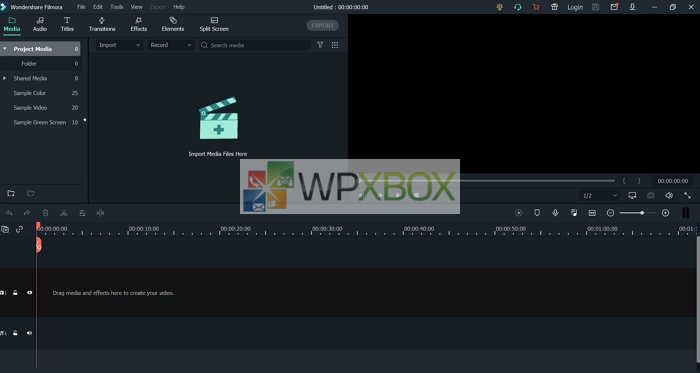Add a new folder icon

pyautogui.click(x=11, y=193)
